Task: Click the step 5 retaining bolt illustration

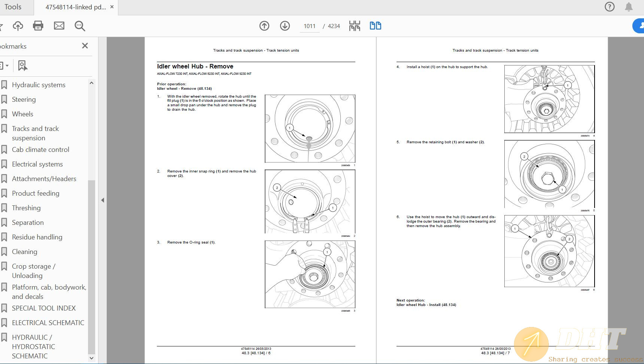Action: pyautogui.click(x=549, y=174)
